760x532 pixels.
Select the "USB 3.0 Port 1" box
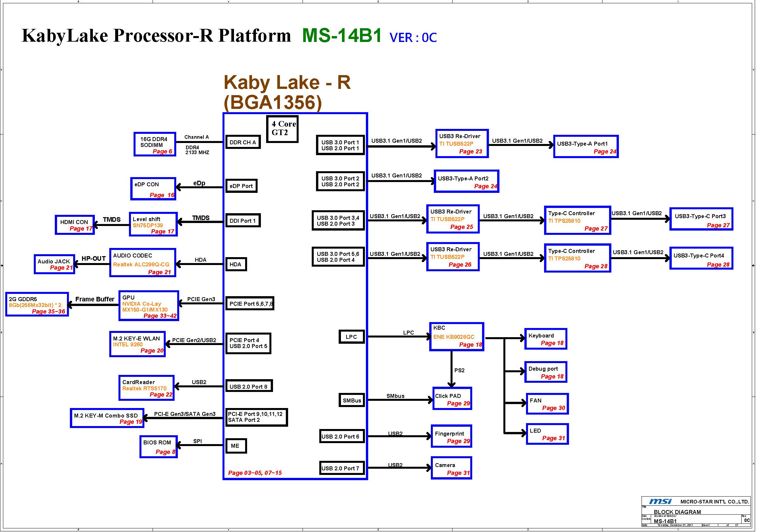[x=340, y=145]
